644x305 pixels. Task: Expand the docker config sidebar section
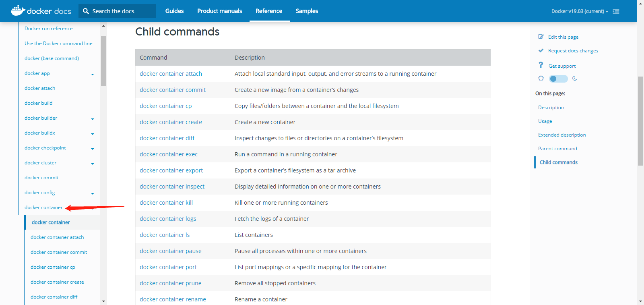pos(93,194)
